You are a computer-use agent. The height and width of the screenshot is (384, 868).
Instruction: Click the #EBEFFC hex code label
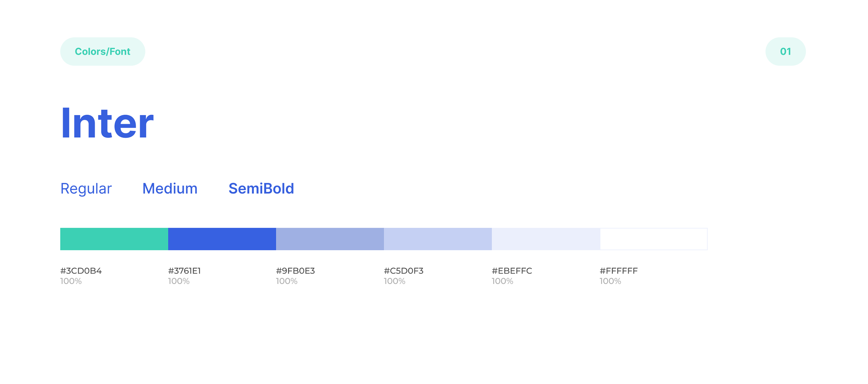(511, 271)
